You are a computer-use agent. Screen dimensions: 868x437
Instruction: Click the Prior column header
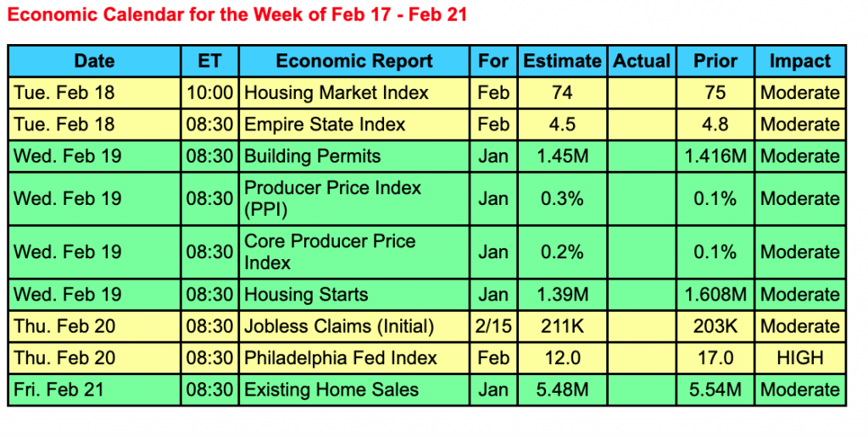[715, 61]
